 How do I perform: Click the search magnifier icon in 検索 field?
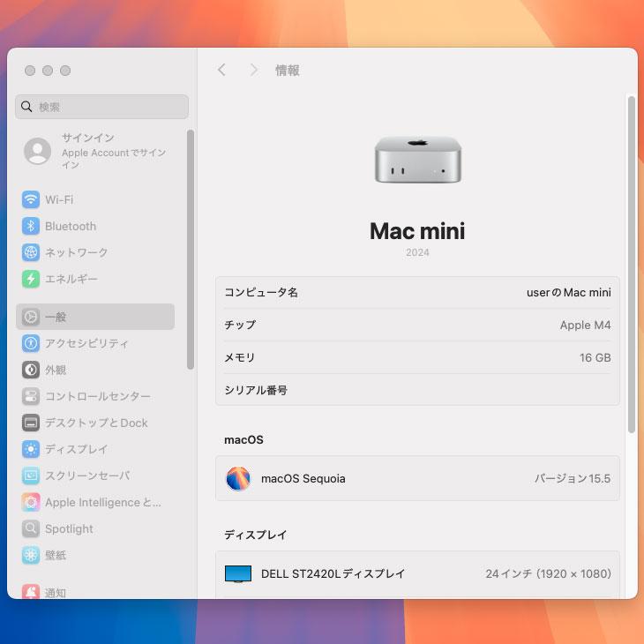[x=26, y=107]
